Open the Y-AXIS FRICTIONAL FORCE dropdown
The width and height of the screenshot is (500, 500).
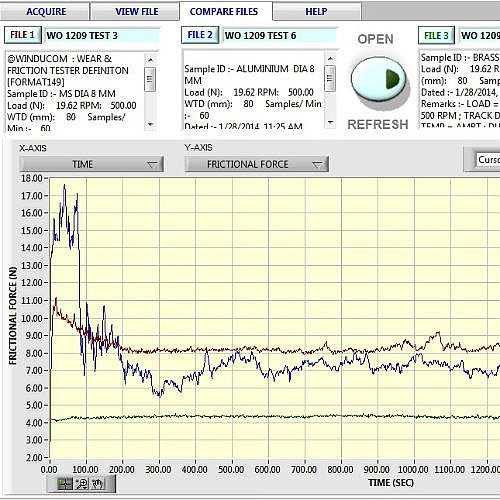pos(256,164)
